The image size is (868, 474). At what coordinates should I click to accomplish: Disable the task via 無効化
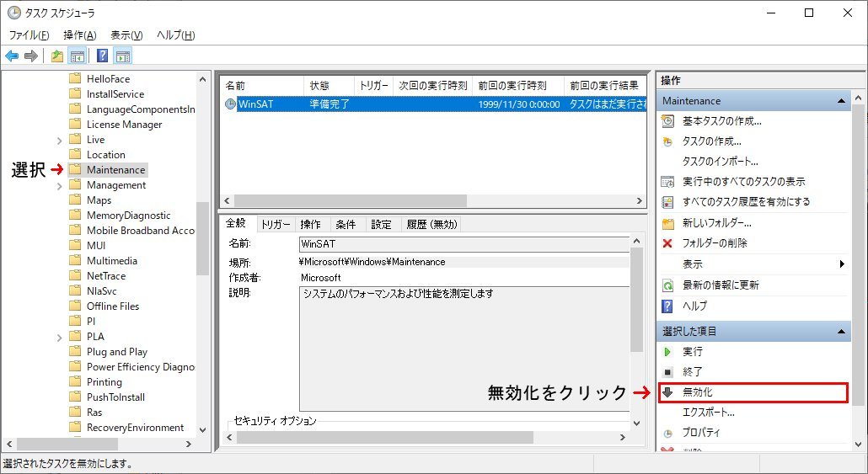698,392
